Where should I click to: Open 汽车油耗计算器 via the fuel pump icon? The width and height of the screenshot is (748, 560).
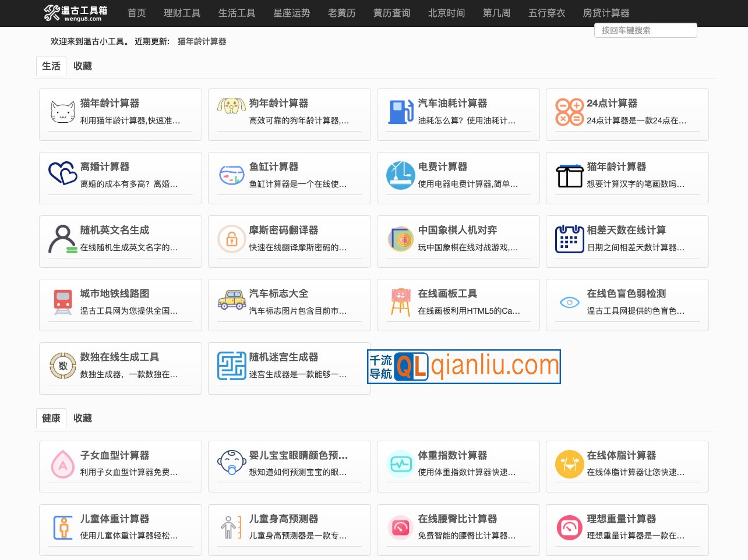point(400,111)
